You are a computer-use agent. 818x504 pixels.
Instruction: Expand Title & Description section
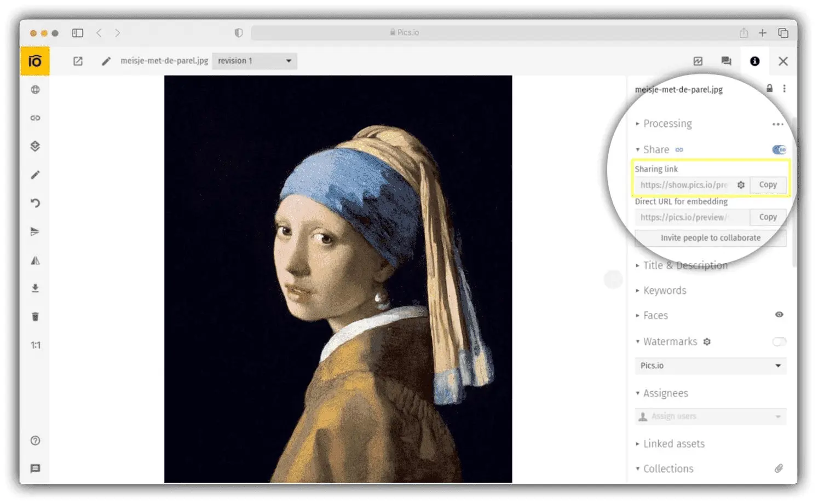(x=682, y=265)
